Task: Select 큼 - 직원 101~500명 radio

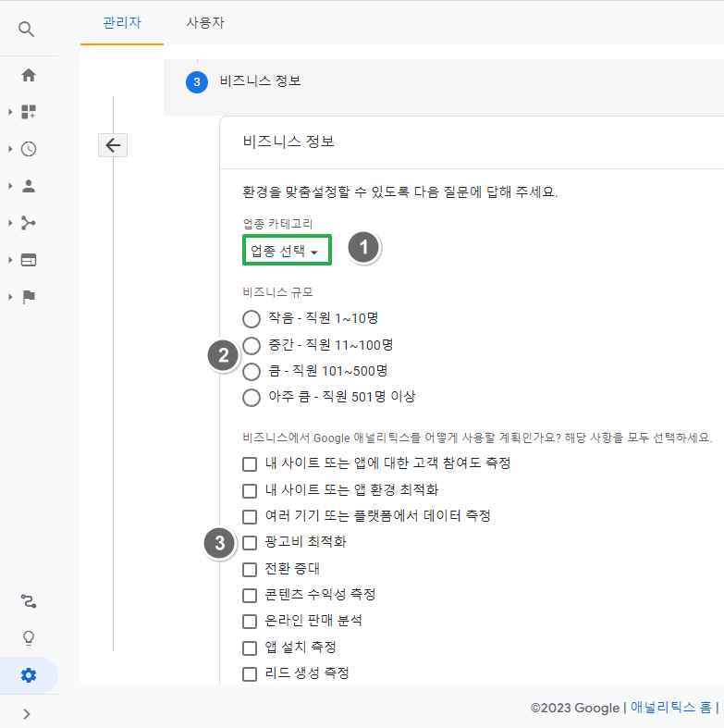Action: (252, 372)
